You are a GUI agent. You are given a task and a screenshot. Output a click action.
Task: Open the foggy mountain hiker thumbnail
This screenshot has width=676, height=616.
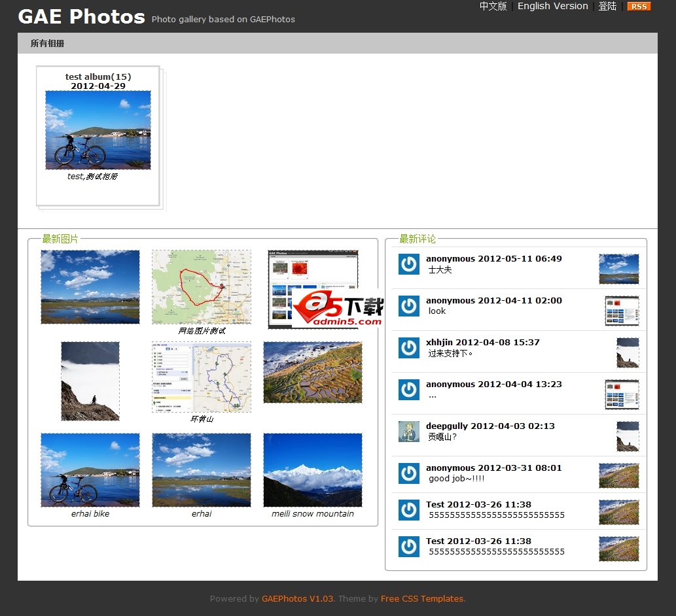coord(90,381)
